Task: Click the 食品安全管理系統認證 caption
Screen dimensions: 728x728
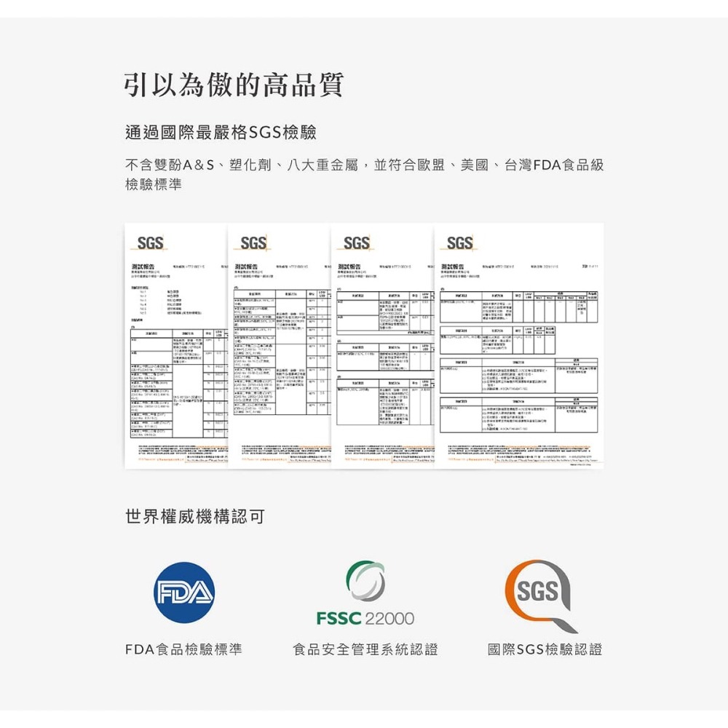Action: (365, 649)
